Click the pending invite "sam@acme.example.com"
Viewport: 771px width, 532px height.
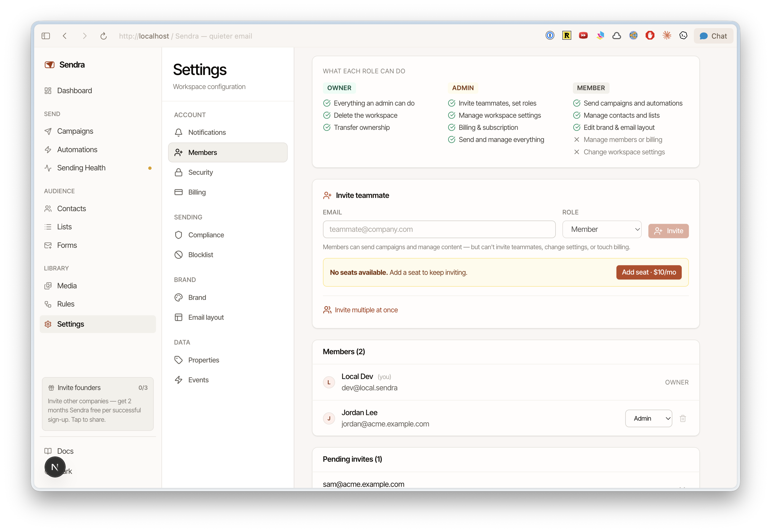click(363, 484)
